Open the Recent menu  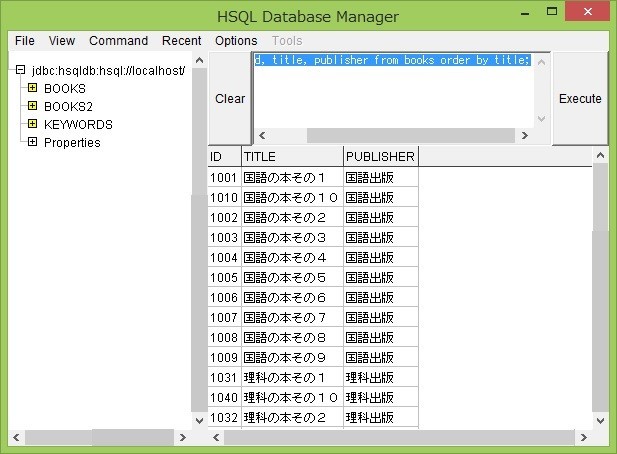pyautogui.click(x=181, y=41)
